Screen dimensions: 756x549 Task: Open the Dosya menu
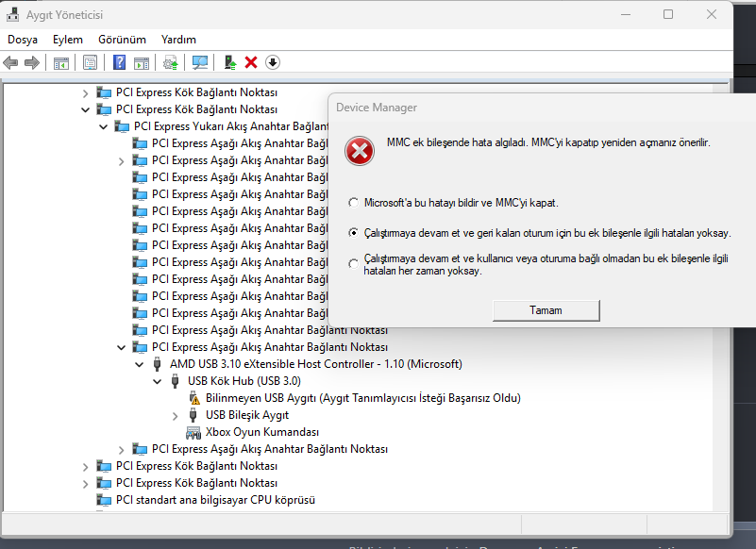pyautogui.click(x=23, y=40)
